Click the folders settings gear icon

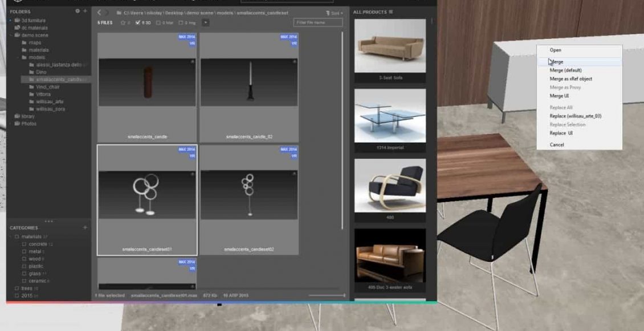tap(78, 11)
